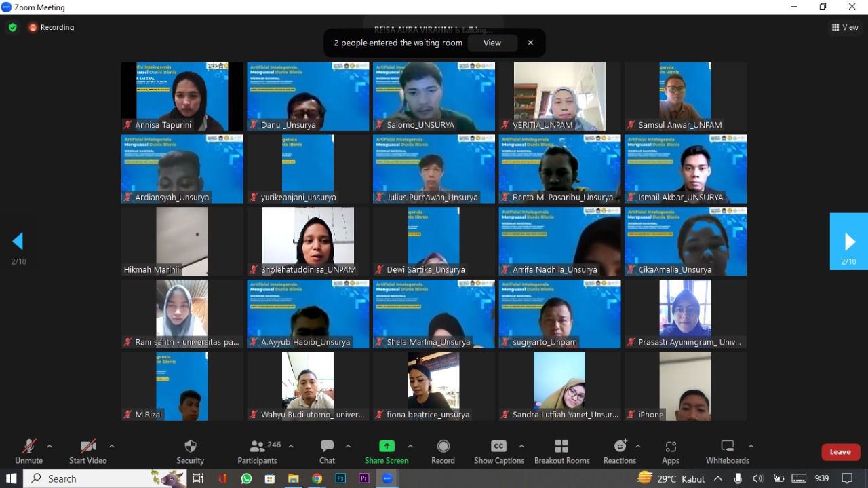Open Whiteboards icon
The width and height of the screenshot is (868, 488).
coord(728,446)
